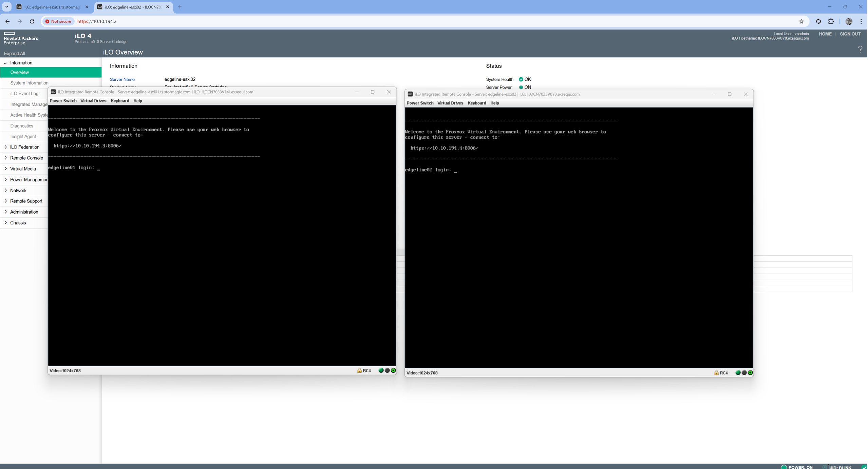
Task: Close the edgeline-esxi01 browser tab
Action: click(87, 7)
